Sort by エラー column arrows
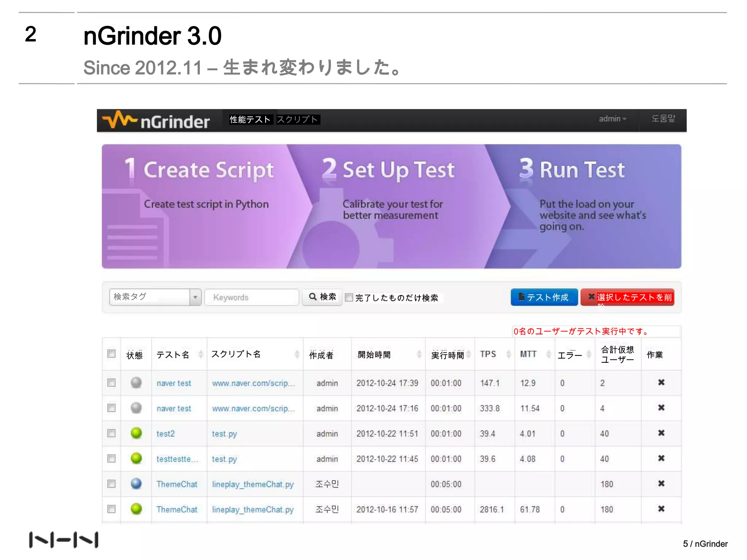The height and width of the screenshot is (560, 747). click(x=589, y=354)
